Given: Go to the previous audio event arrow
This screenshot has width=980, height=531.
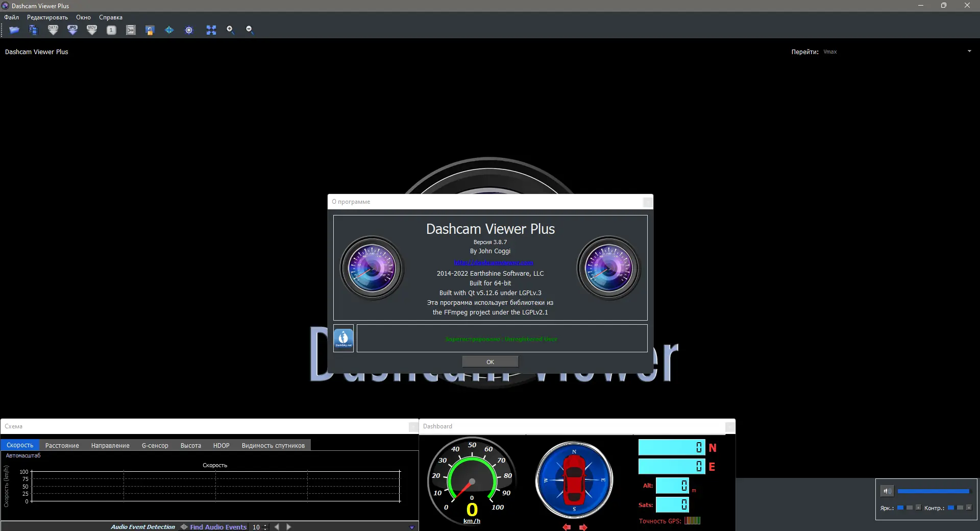Looking at the screenshot, I should click(277, 527).
